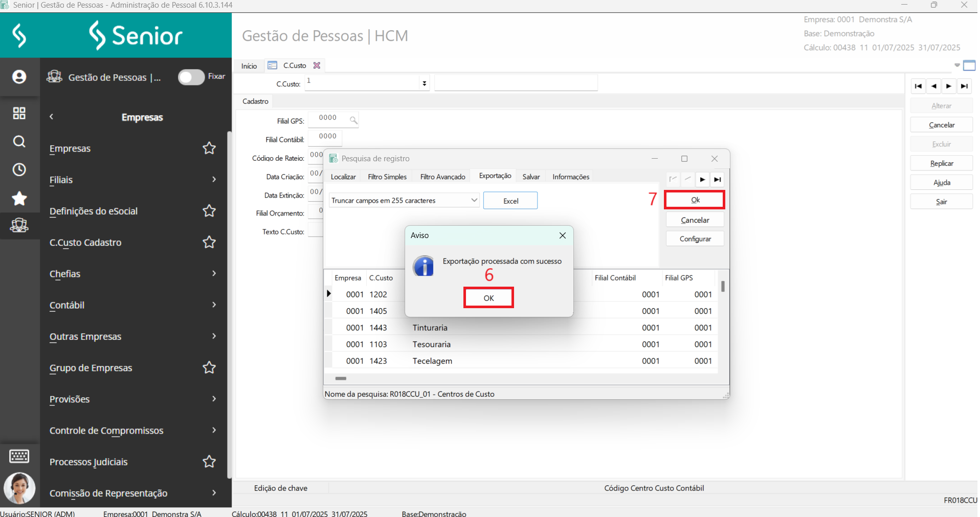The image size is (980, 517).
Task: Go to next record in main navigator
Action: [949, 86]
